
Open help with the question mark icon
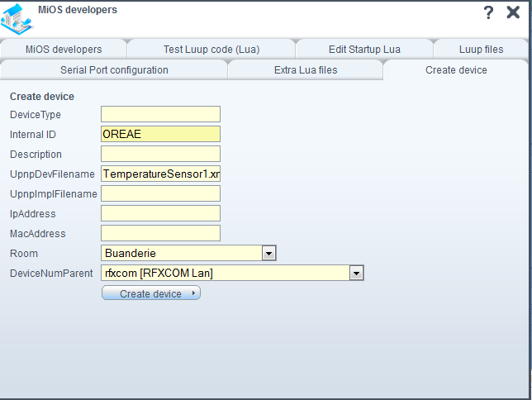coord(488,12)
